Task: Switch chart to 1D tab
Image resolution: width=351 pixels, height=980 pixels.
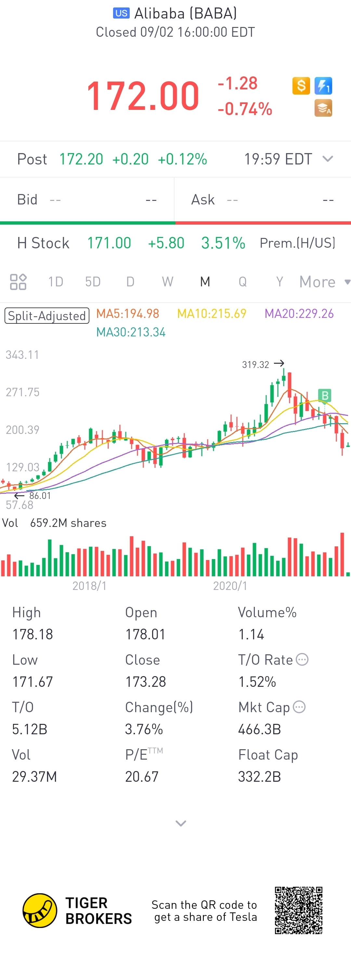Action: (x=56, y=282)
